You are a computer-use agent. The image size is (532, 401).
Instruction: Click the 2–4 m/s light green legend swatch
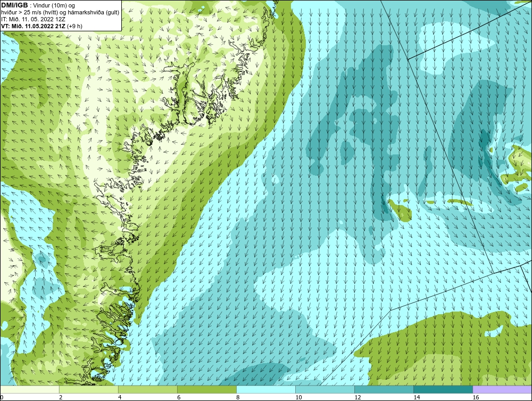pyautogui.click(x=89, y=389)
